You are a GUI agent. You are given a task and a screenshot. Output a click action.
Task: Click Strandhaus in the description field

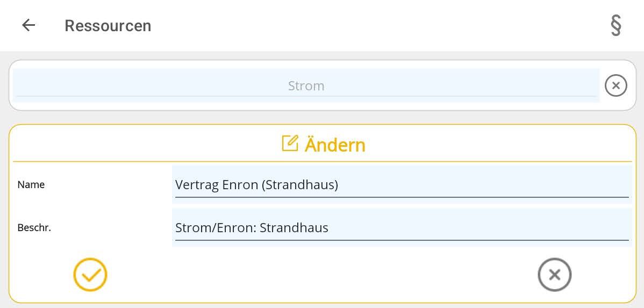coord(294,227)
